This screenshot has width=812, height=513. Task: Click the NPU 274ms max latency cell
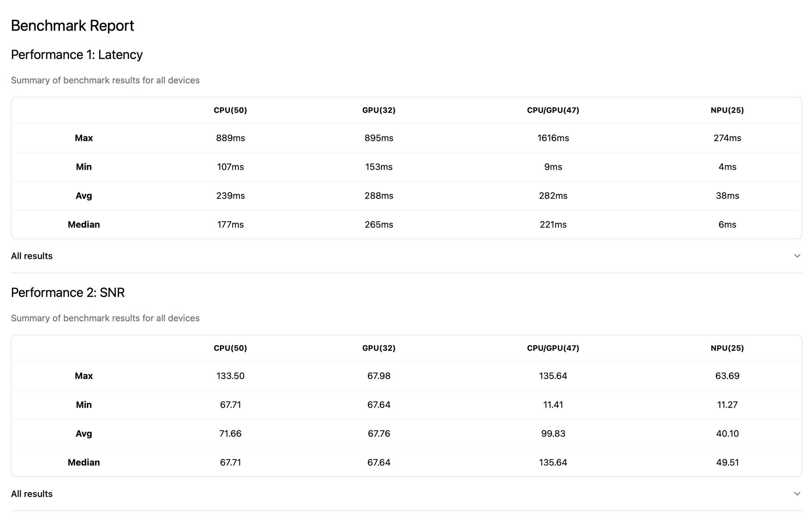(x=727, y=138)
